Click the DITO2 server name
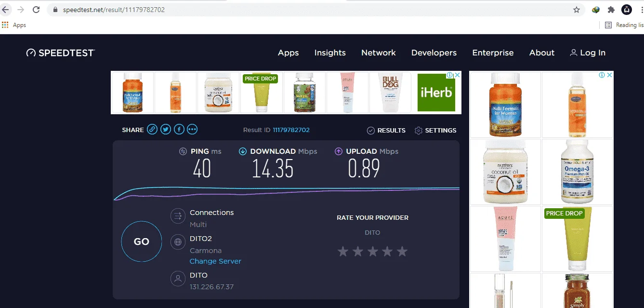Screen dimensions: 644x308 [x=201, y=239]
